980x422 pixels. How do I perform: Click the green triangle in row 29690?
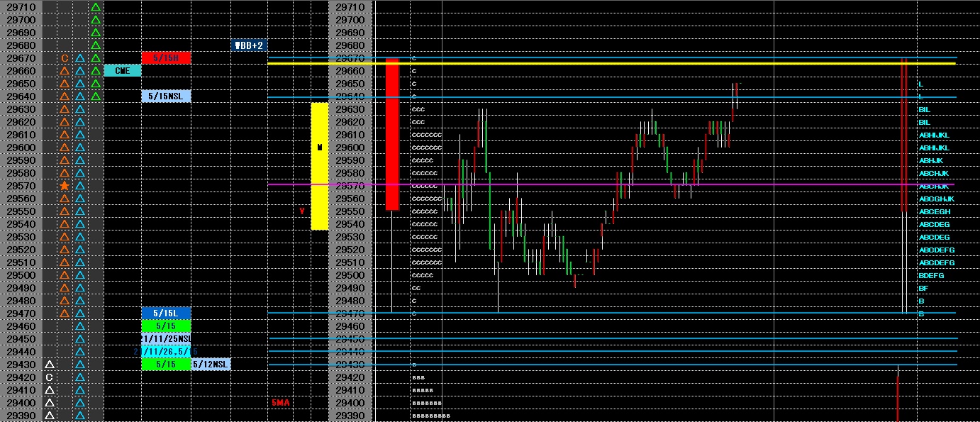point(96,33)
